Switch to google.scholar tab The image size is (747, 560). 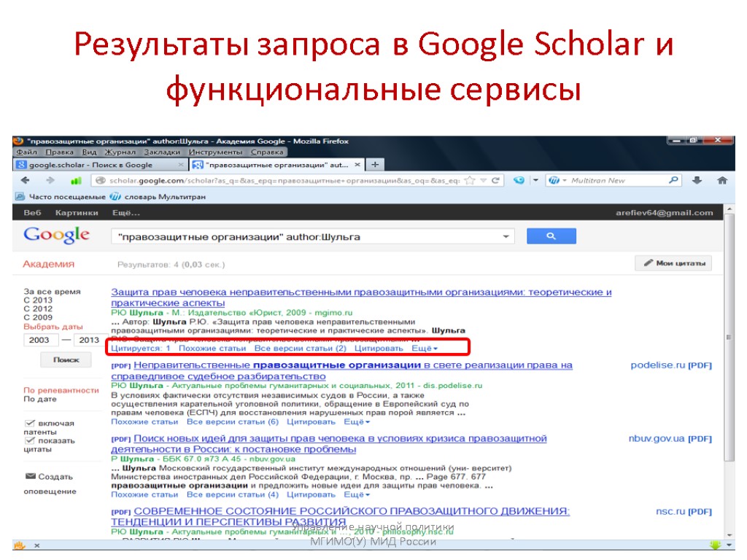click(x=100, y=165)
